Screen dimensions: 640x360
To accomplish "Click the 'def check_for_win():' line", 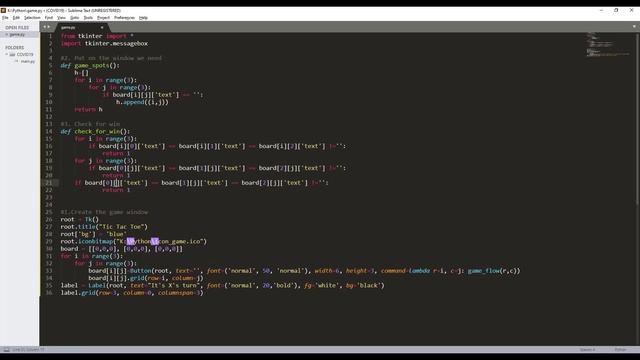I will [95, 131].
